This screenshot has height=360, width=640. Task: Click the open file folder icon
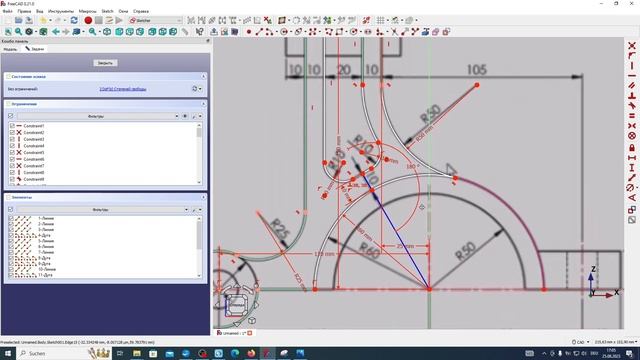click(x=18, y=20)
